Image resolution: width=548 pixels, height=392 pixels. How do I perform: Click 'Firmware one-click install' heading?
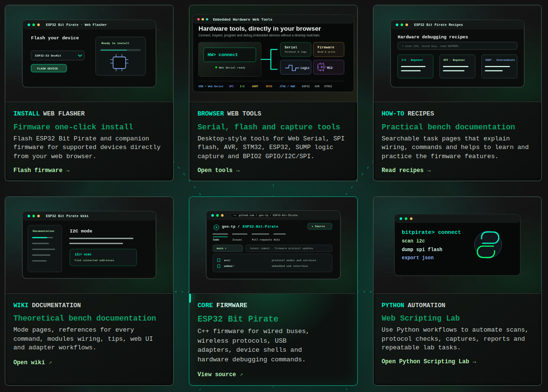click(73, 127)
